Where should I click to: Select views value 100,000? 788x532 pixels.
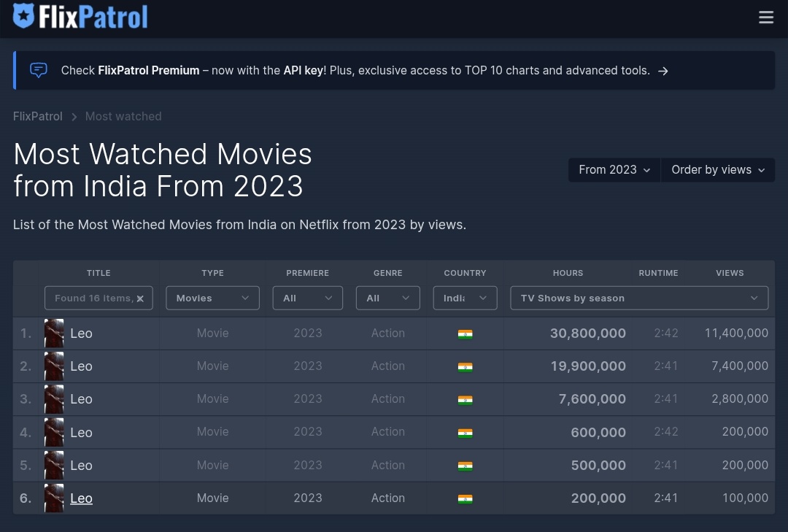tap(745, 498)
